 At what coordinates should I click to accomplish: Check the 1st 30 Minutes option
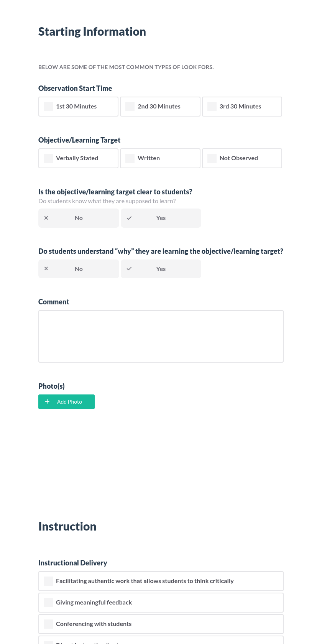click(48, 106)
